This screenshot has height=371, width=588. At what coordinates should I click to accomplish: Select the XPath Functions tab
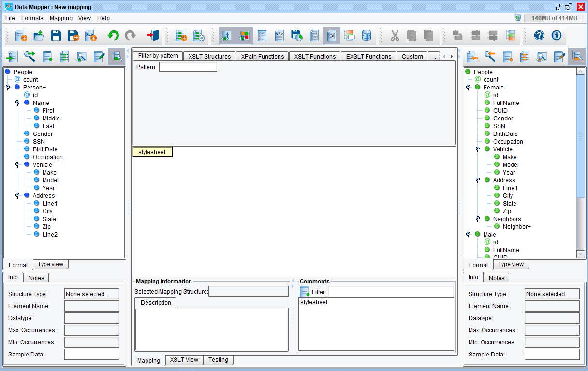(263, 56)
